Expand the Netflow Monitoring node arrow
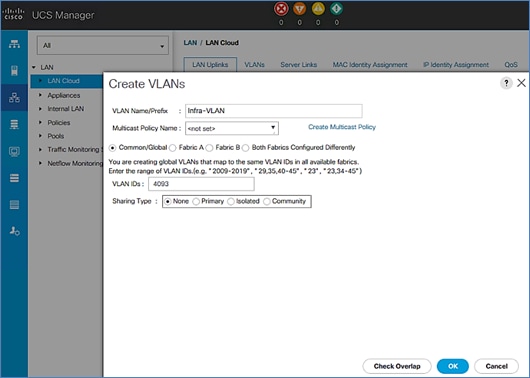This screenshot has width=530, height=378. coord(41,163)
